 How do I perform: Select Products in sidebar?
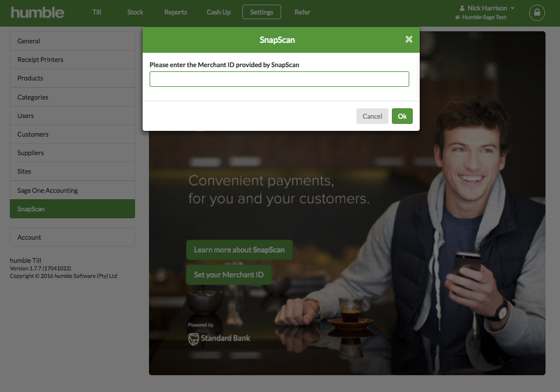point(72,78)
